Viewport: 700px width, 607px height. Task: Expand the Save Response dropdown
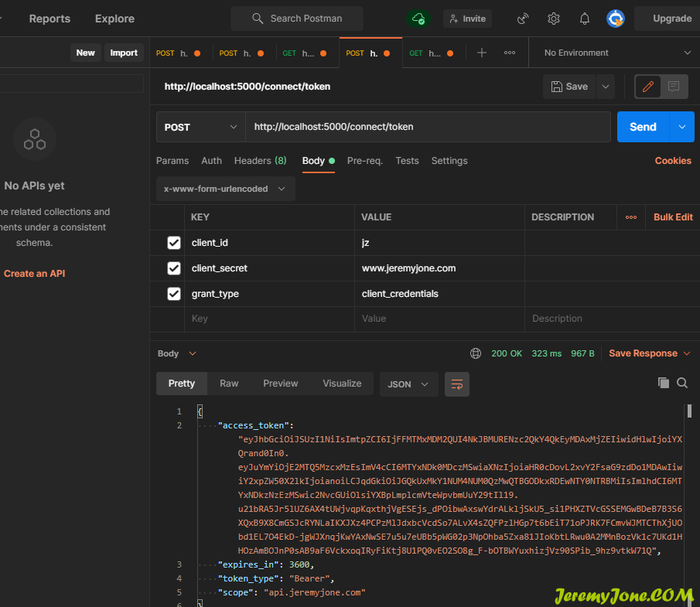coord(650,353)
